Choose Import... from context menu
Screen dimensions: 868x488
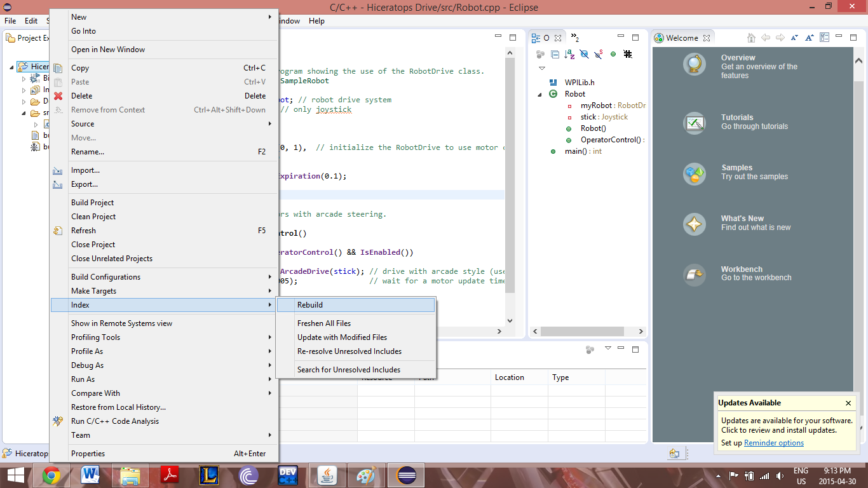point(164,170)
